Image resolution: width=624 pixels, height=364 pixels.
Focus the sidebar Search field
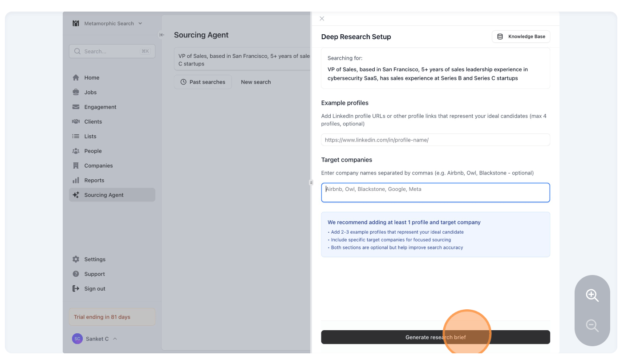tap(112, 51)
